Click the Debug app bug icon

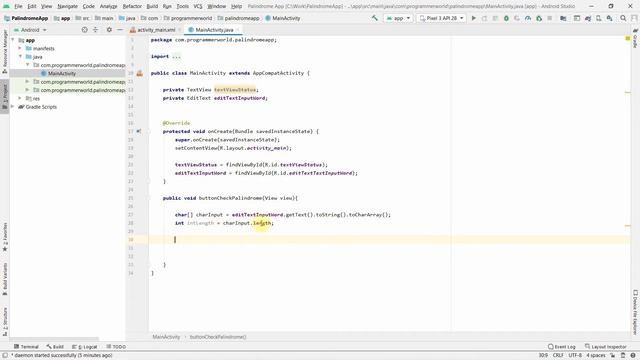[x=506, y=18]
